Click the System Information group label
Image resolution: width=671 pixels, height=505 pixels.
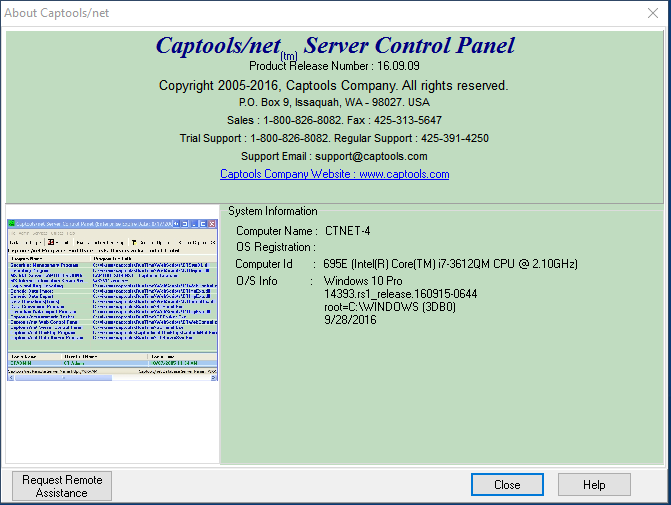point(272,211)
